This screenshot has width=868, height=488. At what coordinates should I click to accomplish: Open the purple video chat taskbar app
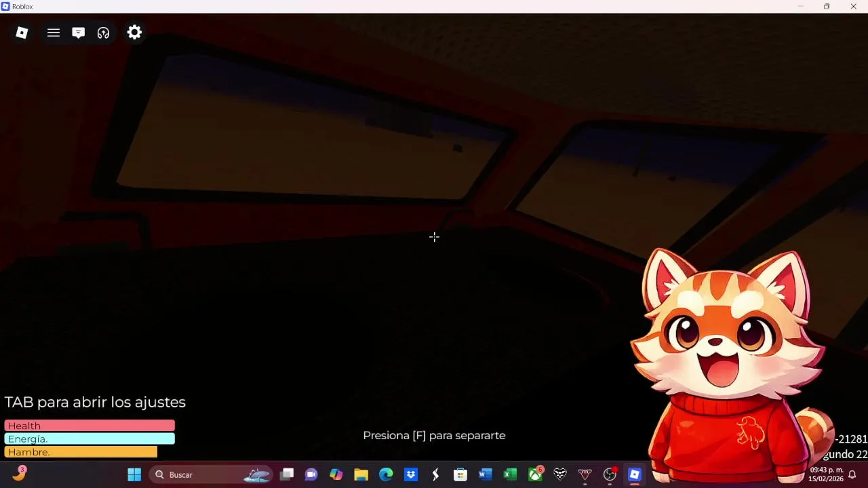311,474
